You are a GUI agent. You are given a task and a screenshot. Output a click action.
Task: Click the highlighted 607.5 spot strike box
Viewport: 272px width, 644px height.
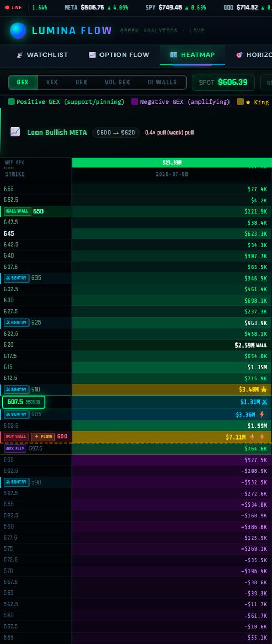click(24, 402)
